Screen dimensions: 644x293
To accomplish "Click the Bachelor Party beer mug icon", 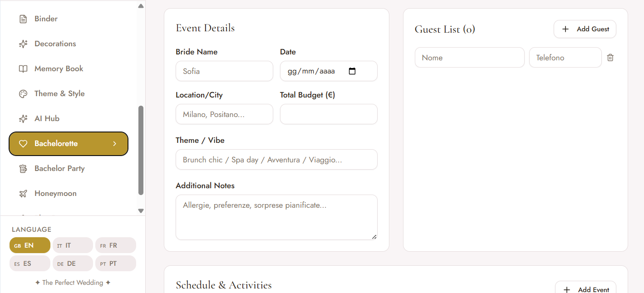I will point(23,169).
